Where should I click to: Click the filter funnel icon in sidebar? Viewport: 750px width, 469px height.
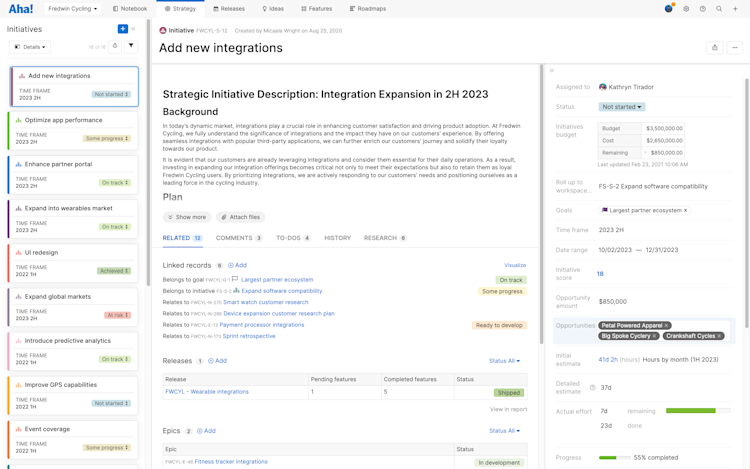[x=131, y=46]
